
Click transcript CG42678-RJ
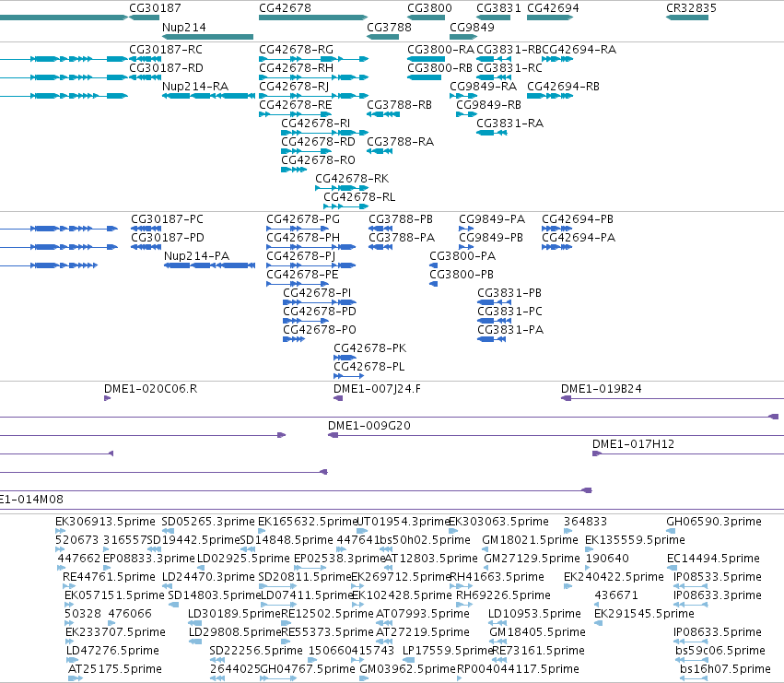click(294, 87)
